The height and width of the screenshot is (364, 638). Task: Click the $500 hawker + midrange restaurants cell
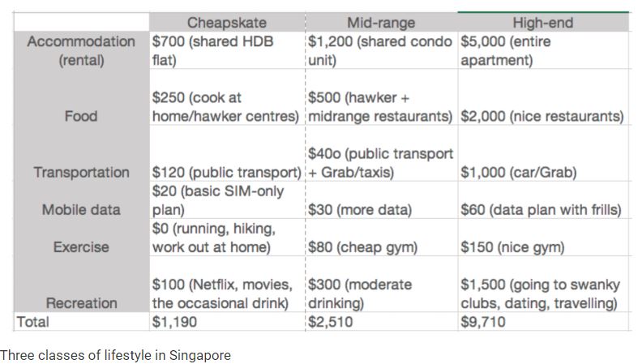pos(381,97)
